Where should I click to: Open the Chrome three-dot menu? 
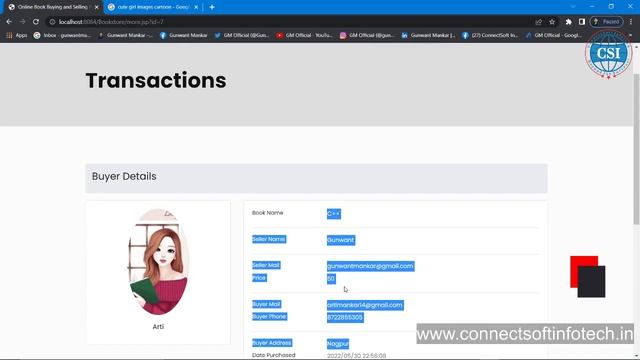pyautogui.click(x=631, y=22)
